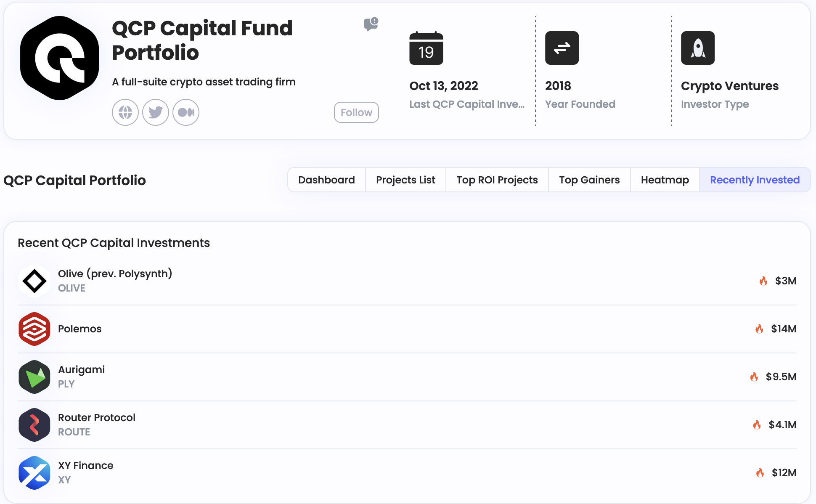The height and width of the screenshot is (504, 816).
Task: Click the flame icon beside $9.5M
Action: [754, 377]
